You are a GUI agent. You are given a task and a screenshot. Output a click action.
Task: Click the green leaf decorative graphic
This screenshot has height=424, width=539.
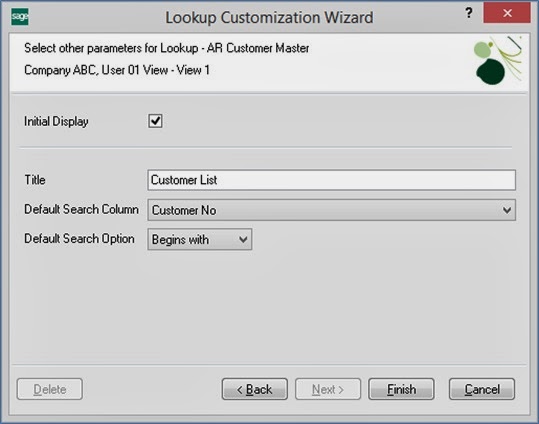click(x=498, y=61)
